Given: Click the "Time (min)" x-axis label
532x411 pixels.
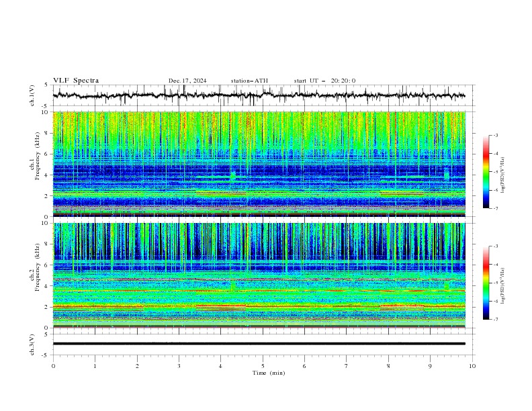Looking at the screenshot, I should point(269,373).
